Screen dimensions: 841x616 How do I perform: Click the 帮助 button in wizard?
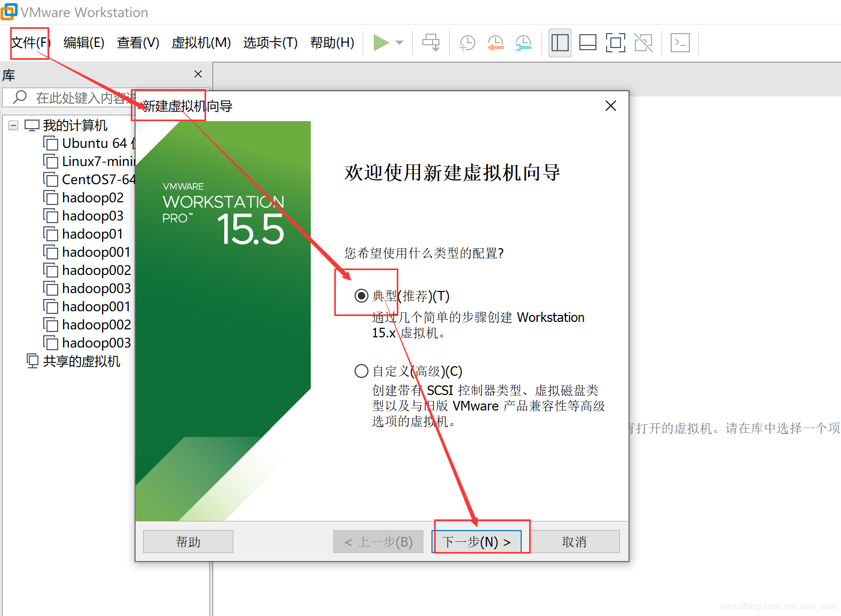(x=188, y=542)
